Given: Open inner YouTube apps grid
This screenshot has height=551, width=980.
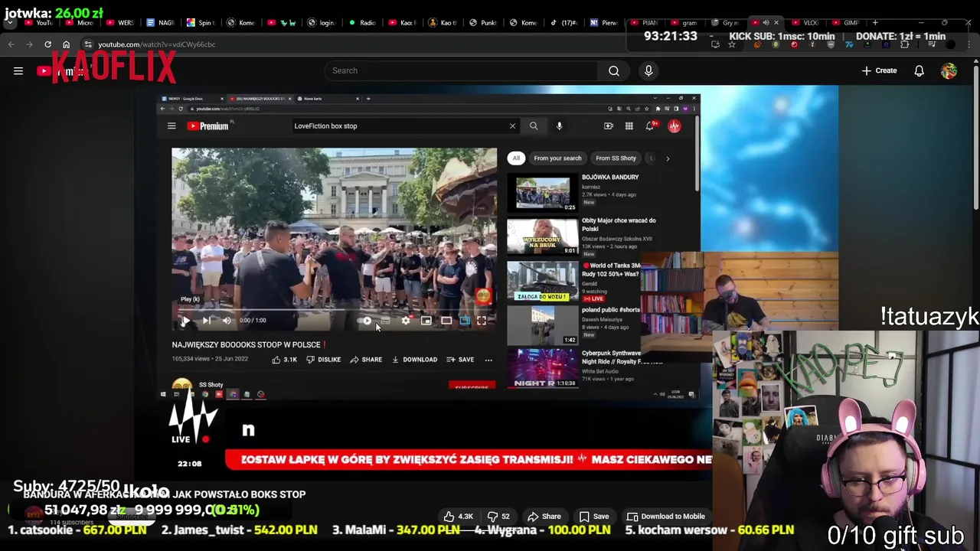Looking at the screenshot, I should [629, 126].
